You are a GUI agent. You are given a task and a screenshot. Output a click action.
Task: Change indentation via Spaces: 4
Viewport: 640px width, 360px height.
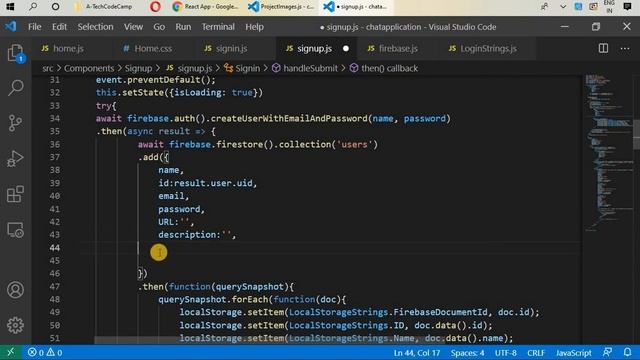click(x=467, y=352)
